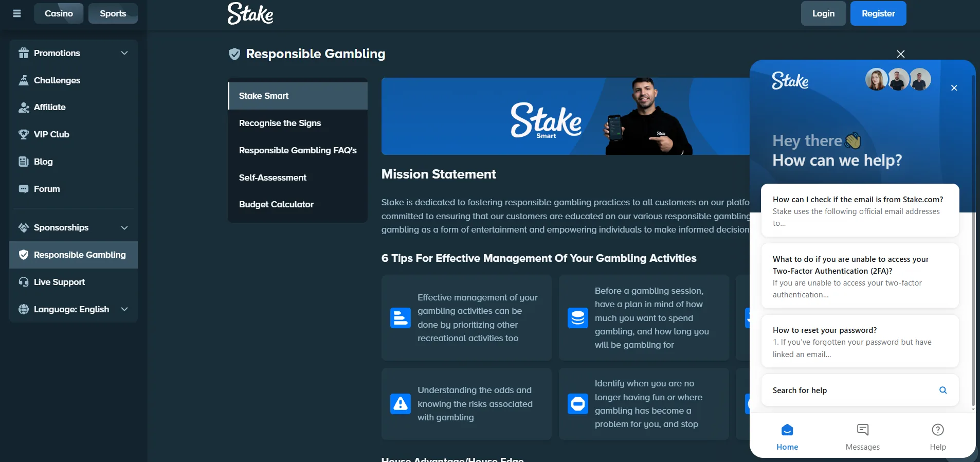This screenshot has height=462, width=980.
Task: Click the Language globe icon
Action: (24, 309)
